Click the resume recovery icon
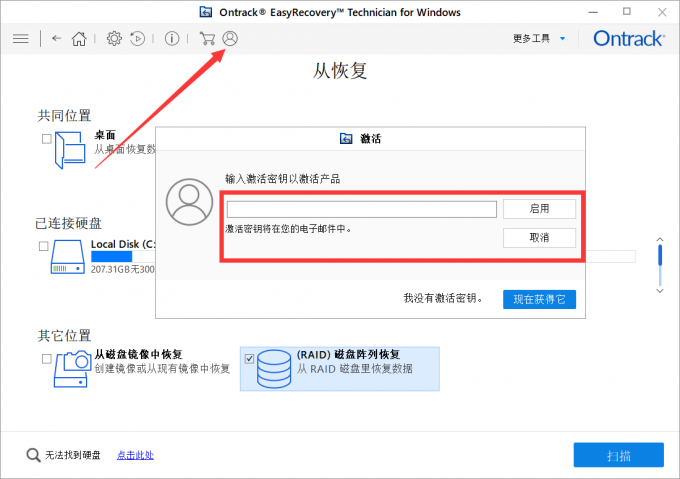The width and height of the screenshot is (680, 479). click(137, 39)
